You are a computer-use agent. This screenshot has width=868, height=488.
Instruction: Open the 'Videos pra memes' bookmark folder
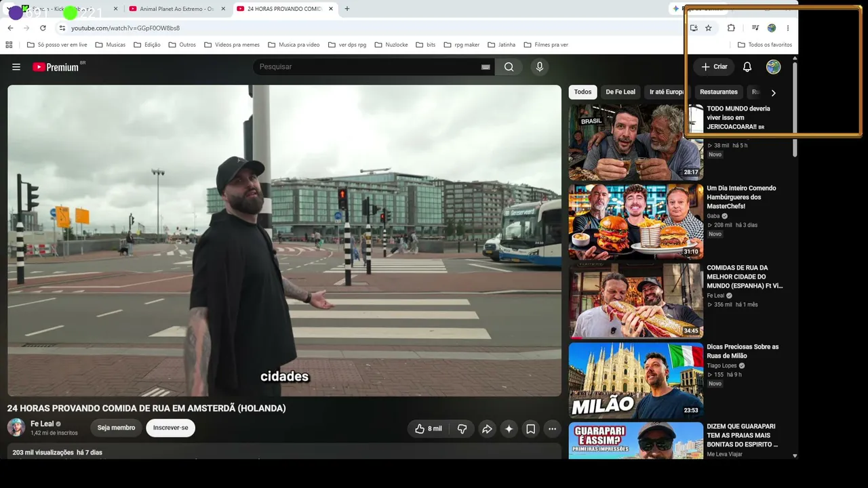click(232, 45)
